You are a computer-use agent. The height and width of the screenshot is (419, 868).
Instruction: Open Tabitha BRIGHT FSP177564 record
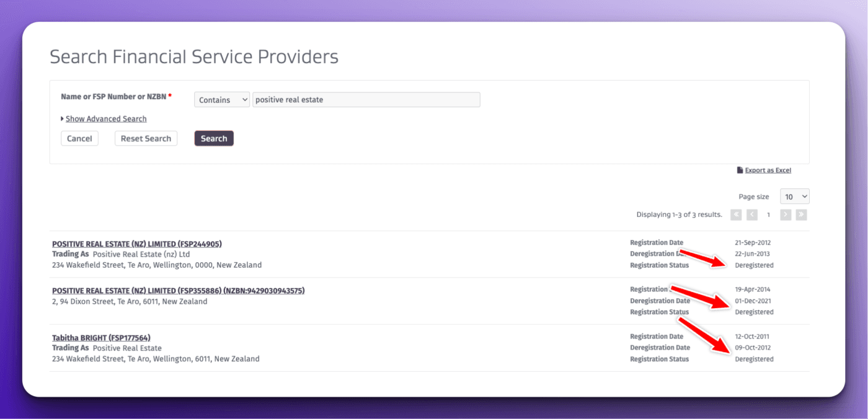[101, 338]
